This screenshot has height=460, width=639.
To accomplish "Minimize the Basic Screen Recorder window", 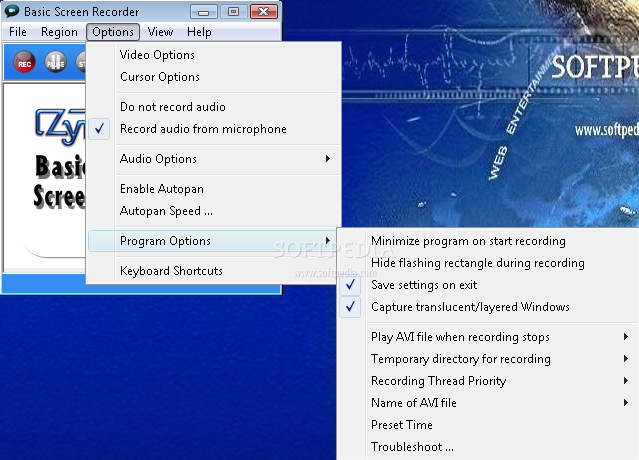I will tap(204, 11).
